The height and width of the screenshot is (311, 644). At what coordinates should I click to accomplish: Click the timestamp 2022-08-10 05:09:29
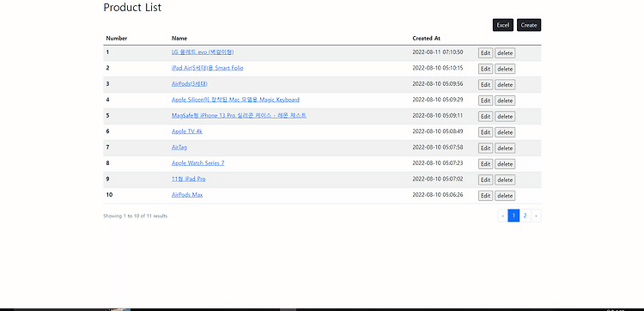point(438,100)
